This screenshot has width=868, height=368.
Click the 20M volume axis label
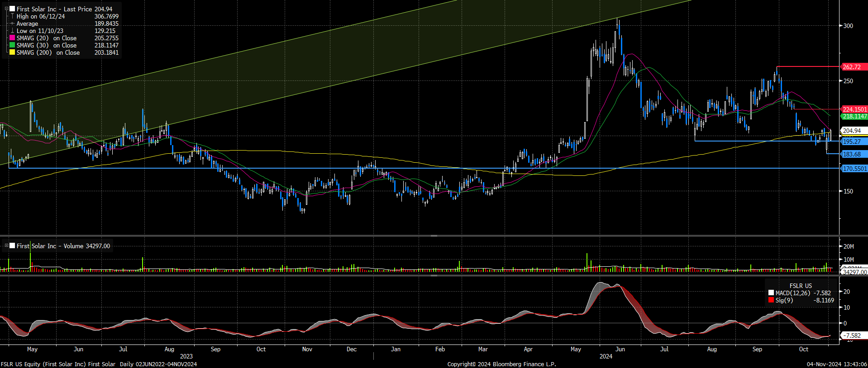[x=849, y=246]
